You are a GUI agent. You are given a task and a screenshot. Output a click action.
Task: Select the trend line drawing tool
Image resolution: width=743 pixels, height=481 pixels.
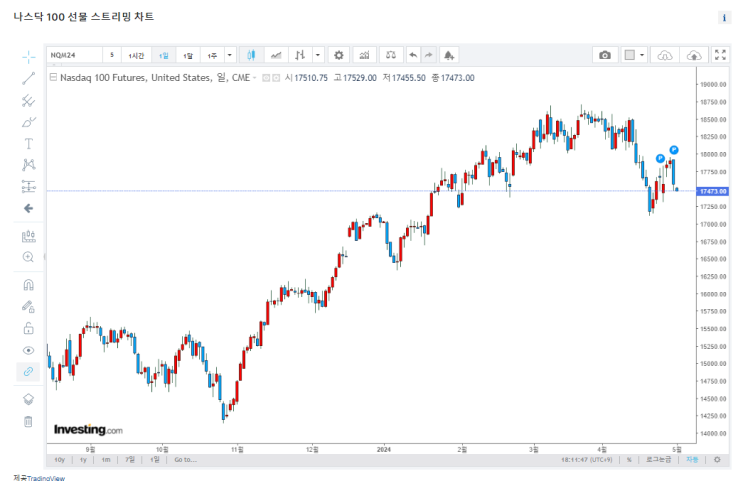tap(28, 78)
